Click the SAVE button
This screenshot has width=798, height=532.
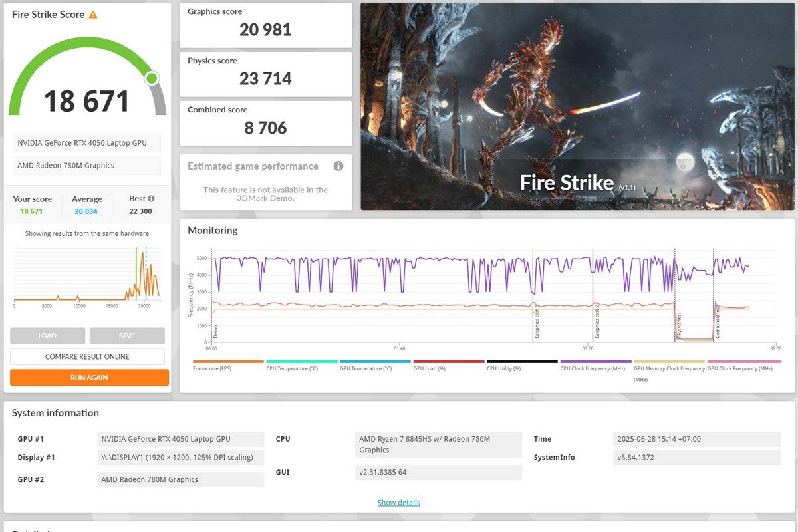(126, 336)
